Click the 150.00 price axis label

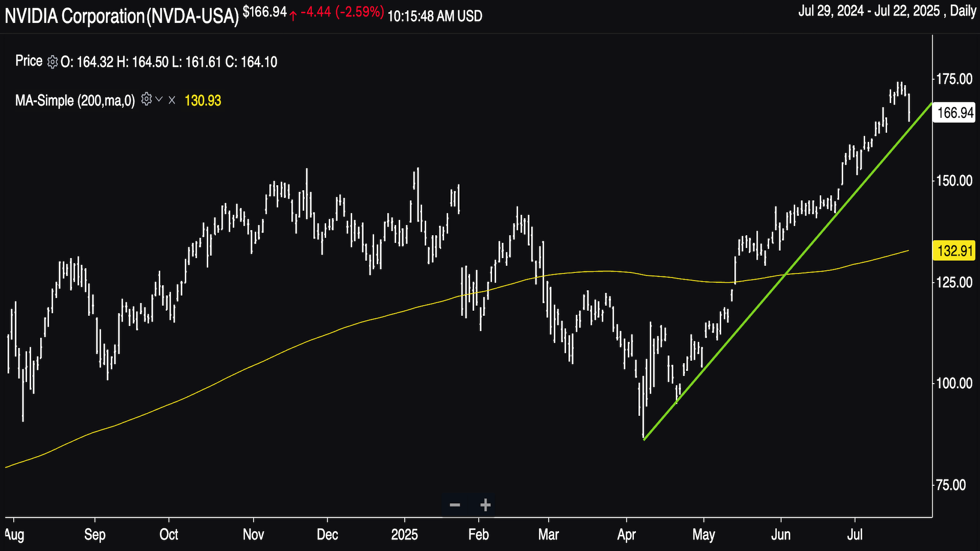(x=954, y=181)
